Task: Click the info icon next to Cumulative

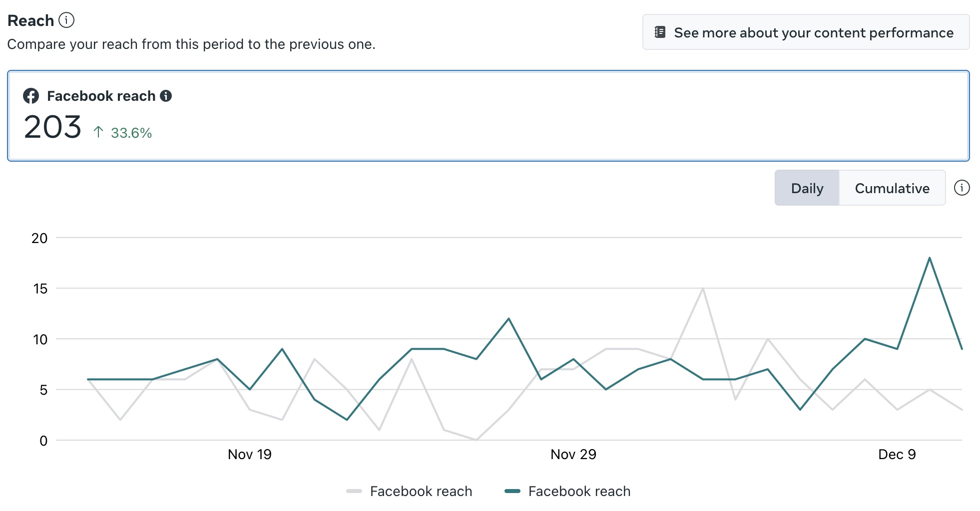Action: click(962, 188)
